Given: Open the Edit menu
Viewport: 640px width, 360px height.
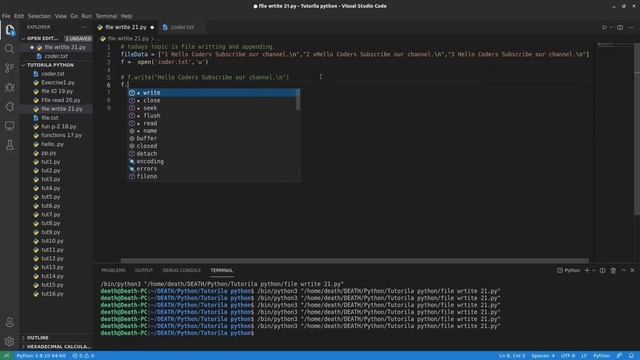Looking at the screenshot, I should (x=19, y=16).
